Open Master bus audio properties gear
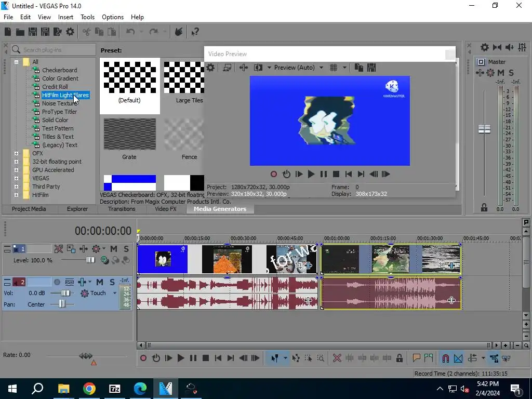The height and width of the screenshot is (399, 532). [485, 47]
